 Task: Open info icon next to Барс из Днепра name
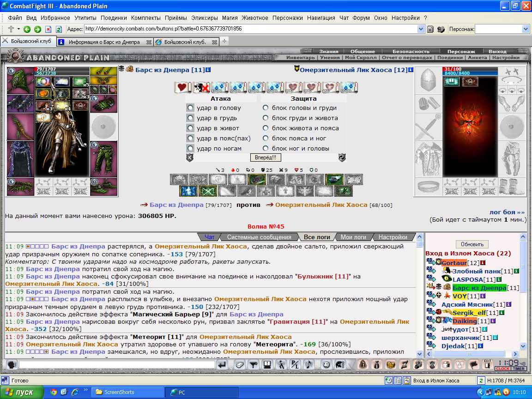[208, 70]
